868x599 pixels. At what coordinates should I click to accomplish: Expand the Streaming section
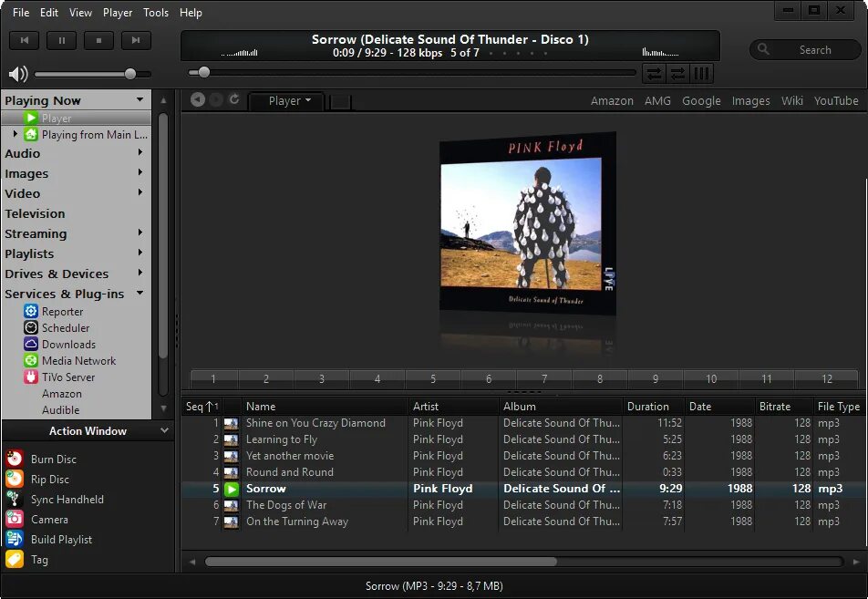tap(140, 232)
